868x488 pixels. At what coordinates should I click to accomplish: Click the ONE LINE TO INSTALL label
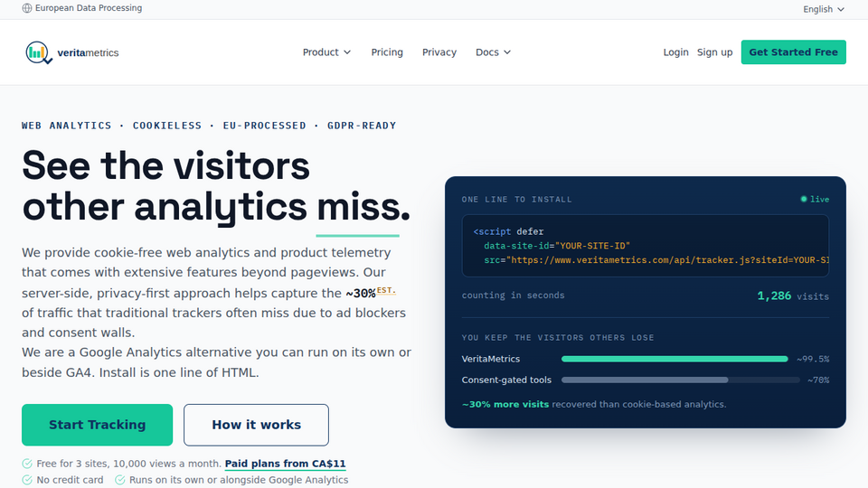pos(516,199)
